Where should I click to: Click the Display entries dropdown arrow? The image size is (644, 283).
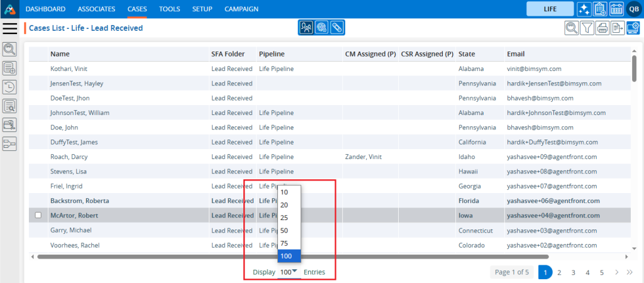tap(294, 272)
